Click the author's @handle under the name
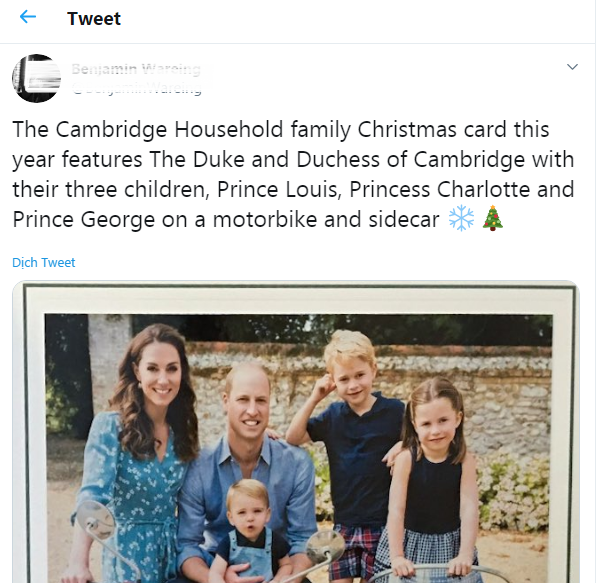The width and height of the screenshot is (609, 583). coord(135,88)
